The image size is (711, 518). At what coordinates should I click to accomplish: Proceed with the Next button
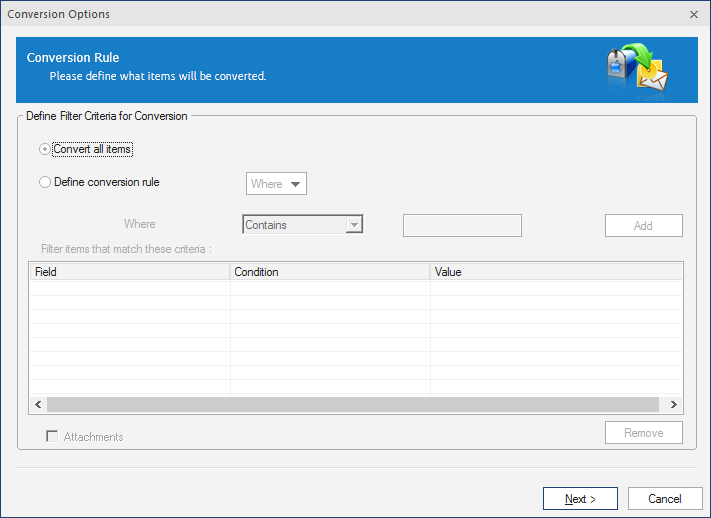tap(580, 499)
